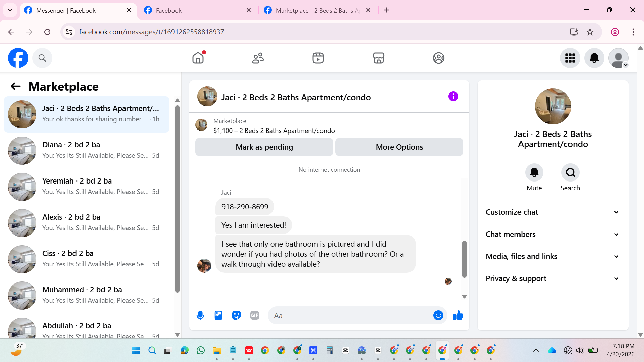
Task: Reload the page
Action: tap(47, 32)
